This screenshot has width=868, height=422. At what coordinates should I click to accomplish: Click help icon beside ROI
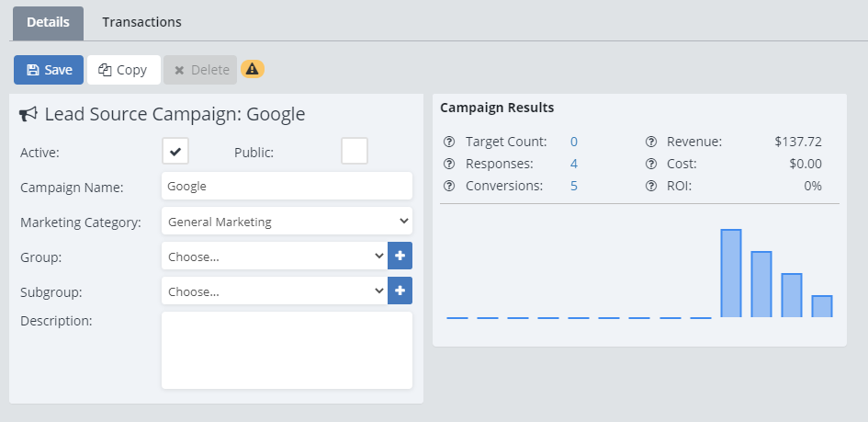point(651,186)
